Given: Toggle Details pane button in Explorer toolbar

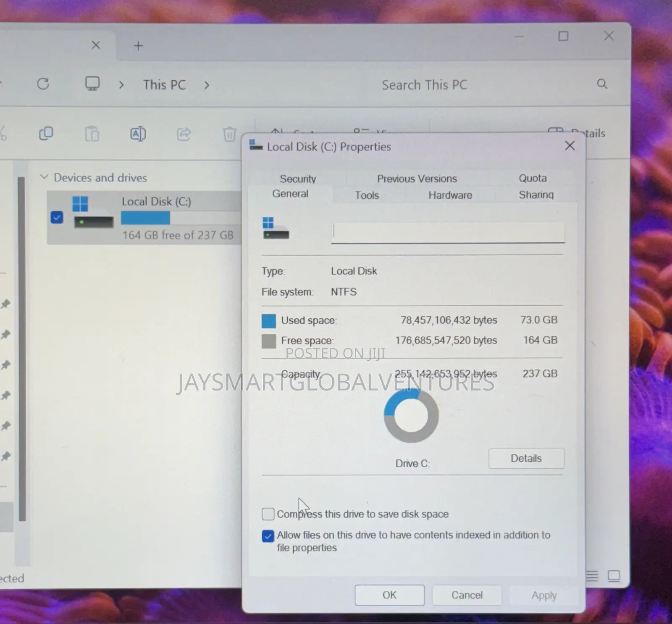Looking at the screenshot, I should click(577, 133).
